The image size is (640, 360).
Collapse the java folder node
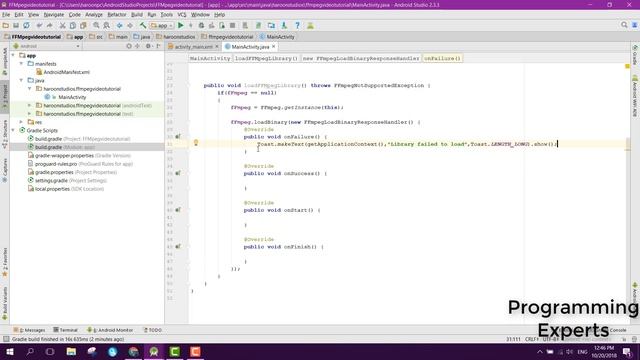(21, 80)
